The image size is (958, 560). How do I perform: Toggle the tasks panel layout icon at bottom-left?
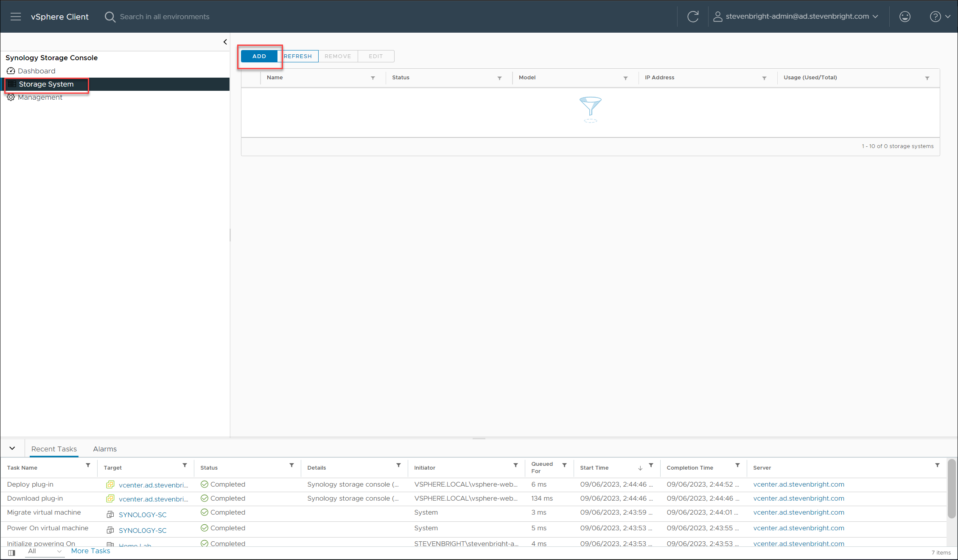(x=11, y=553)
